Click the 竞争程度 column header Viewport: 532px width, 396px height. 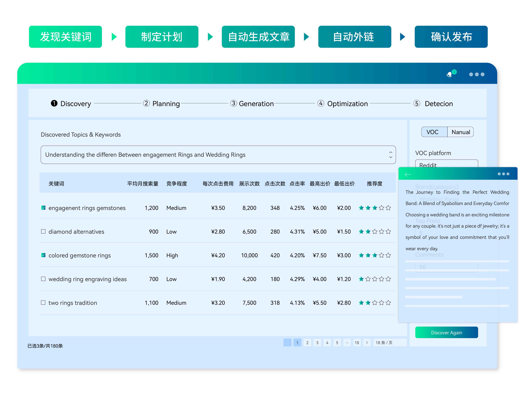tap(177, 184)
